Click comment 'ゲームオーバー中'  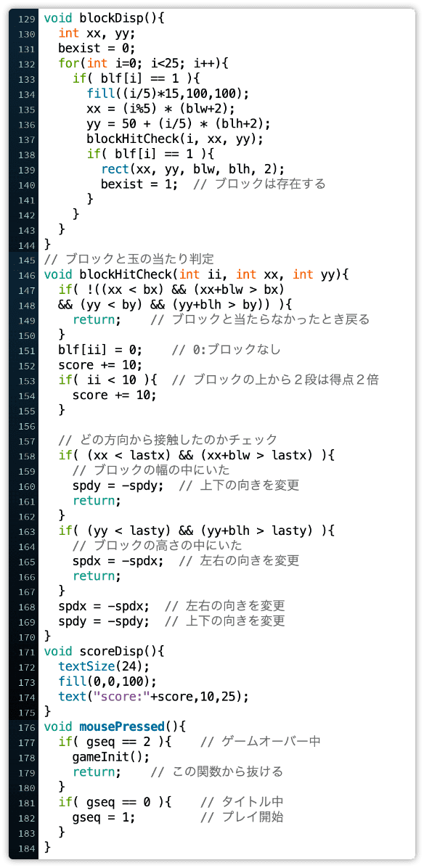click(x=272, y=741)
